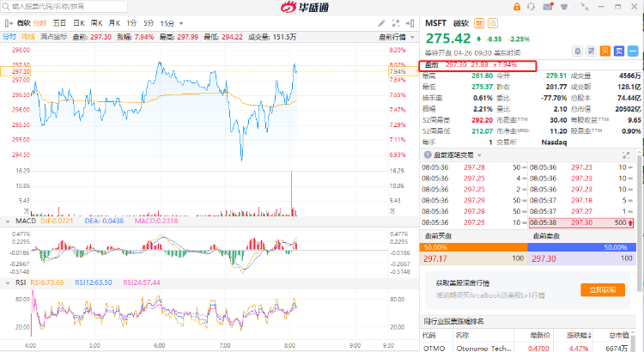The width and height of the screenshot is (644, 352).
Task: Toggle the 高点坐标 option
Action: pyautogui.click(x=53, y=37)
